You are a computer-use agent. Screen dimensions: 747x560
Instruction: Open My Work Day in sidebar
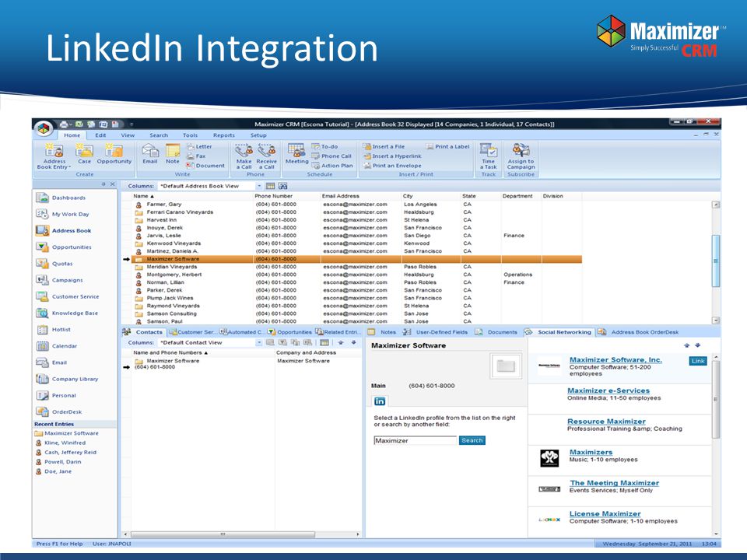coord(62,215)
